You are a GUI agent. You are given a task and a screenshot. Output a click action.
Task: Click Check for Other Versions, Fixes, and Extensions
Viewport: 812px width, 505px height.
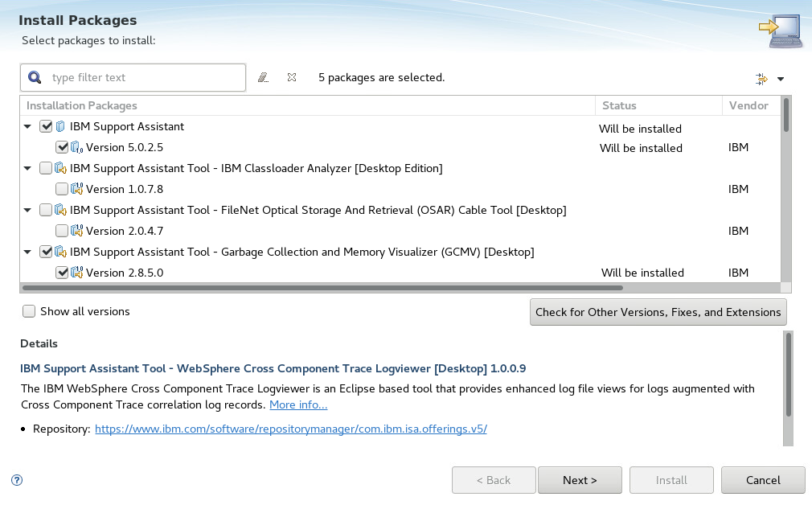point(658,312)
